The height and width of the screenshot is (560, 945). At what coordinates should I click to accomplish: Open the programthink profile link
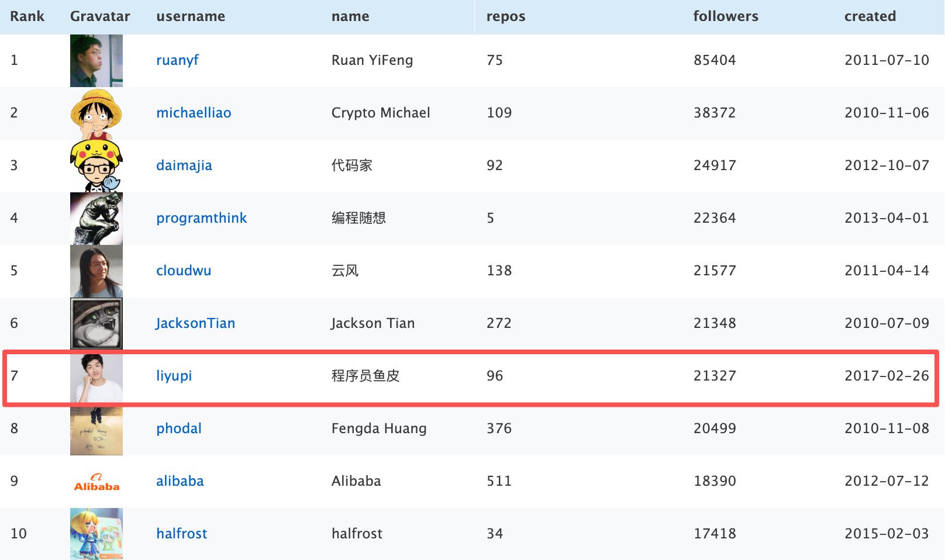click(201, 218)
